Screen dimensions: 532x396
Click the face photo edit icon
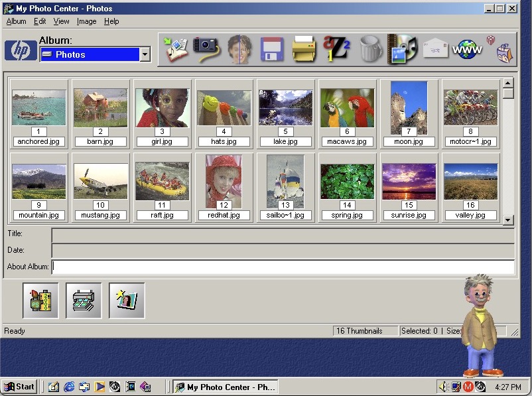point(239,48)
